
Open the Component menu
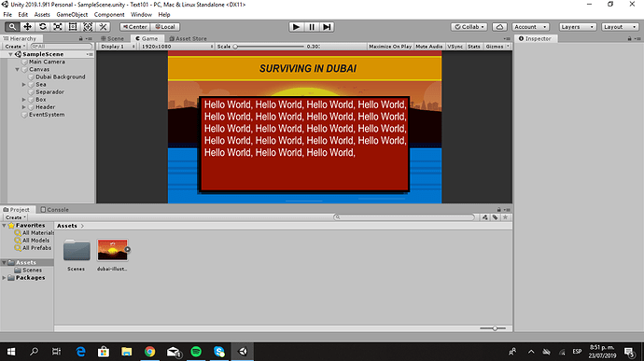coord(109,14)
